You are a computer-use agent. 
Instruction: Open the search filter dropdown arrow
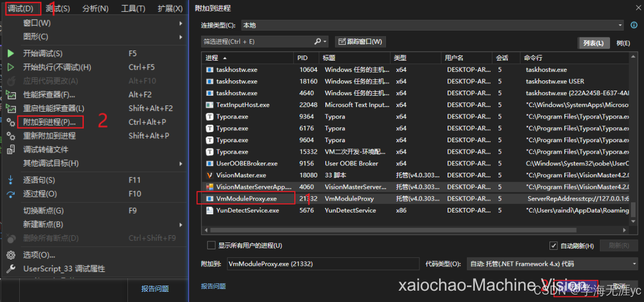click(x=326, y=41)
